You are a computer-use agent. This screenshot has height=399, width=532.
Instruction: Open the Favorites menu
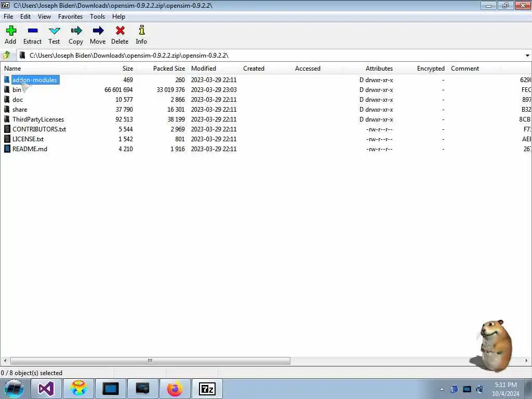tap(70, 16)
